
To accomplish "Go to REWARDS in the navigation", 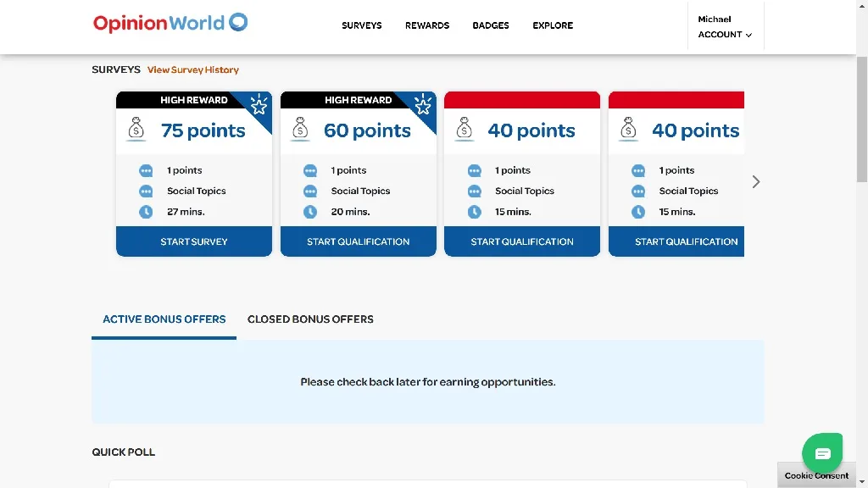I will 427,25.
